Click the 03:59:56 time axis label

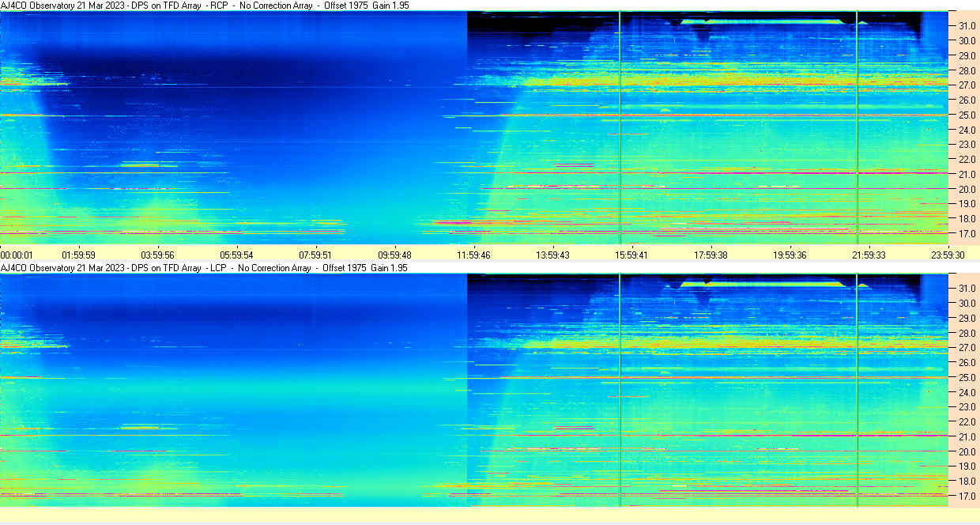[x=157, y=255]
